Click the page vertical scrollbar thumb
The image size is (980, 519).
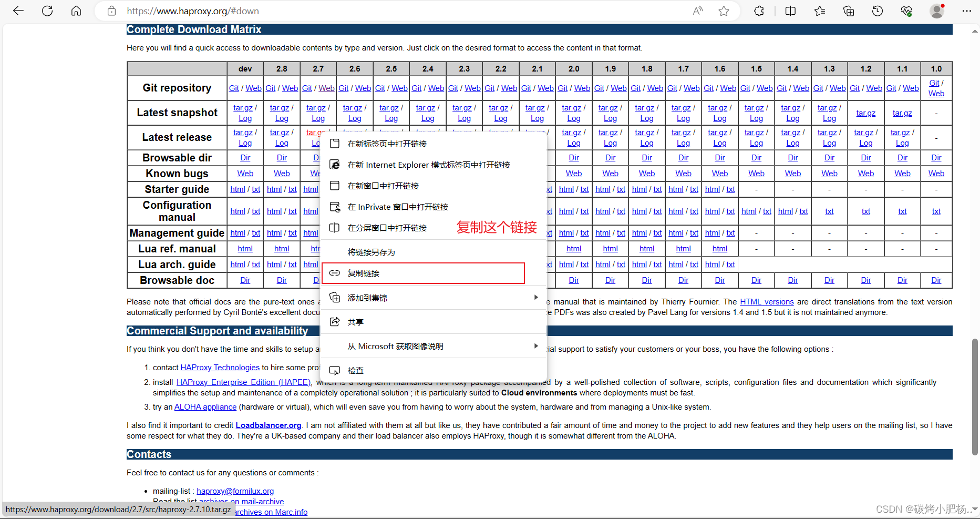(975, 396)
